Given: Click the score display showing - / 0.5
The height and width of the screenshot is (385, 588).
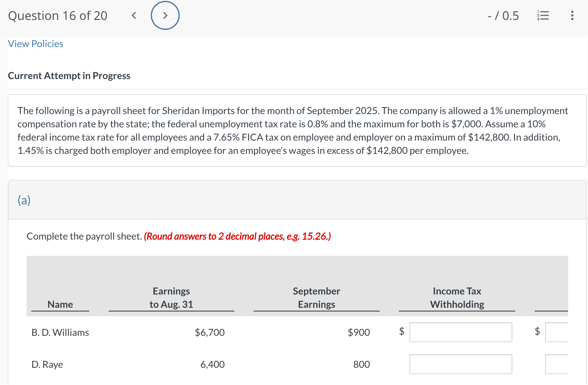Looking at the screenshot, I should pyautogui.click(x=503, y=15).
